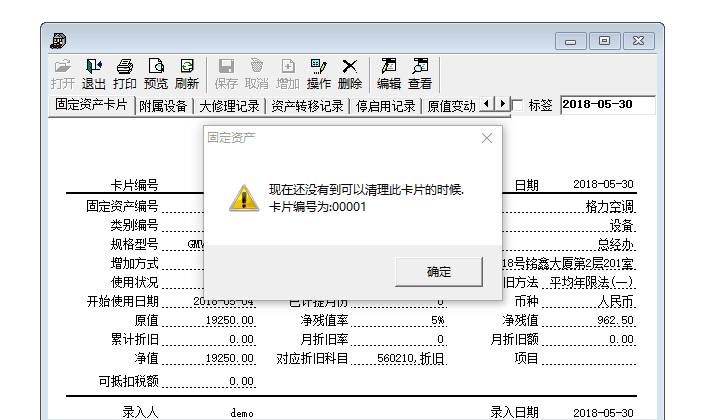Switch to the 附属设备 tab

[163, 106]
